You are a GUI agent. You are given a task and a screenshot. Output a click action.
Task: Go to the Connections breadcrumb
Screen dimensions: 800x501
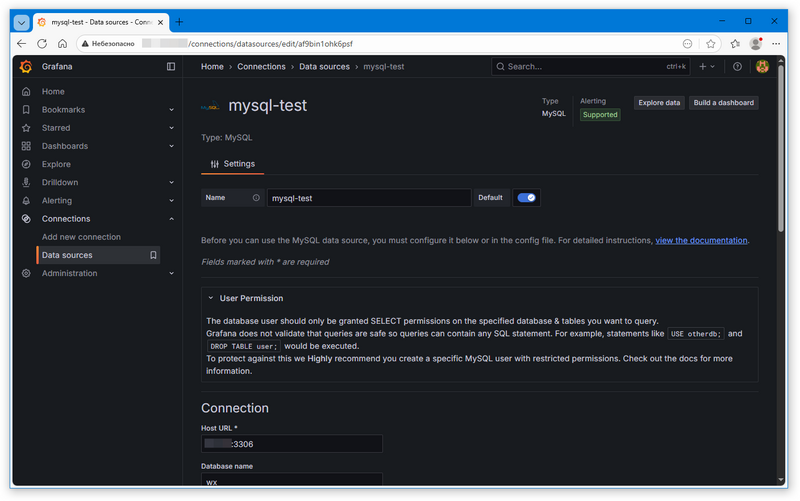coord(261,67)
